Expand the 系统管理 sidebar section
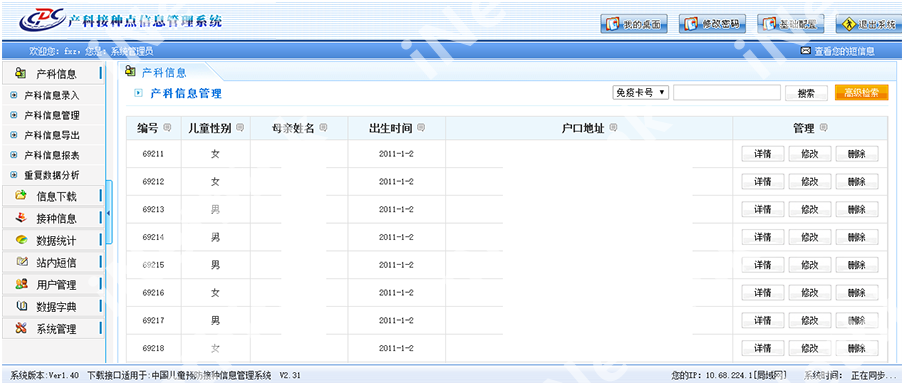 coord(53,330)
